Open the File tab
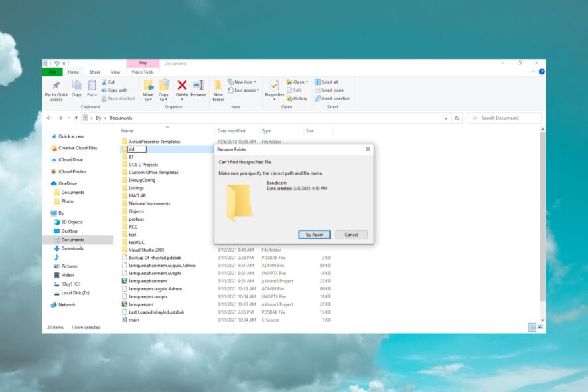This screenshot has height=392, width=588. tap(52, 72)
